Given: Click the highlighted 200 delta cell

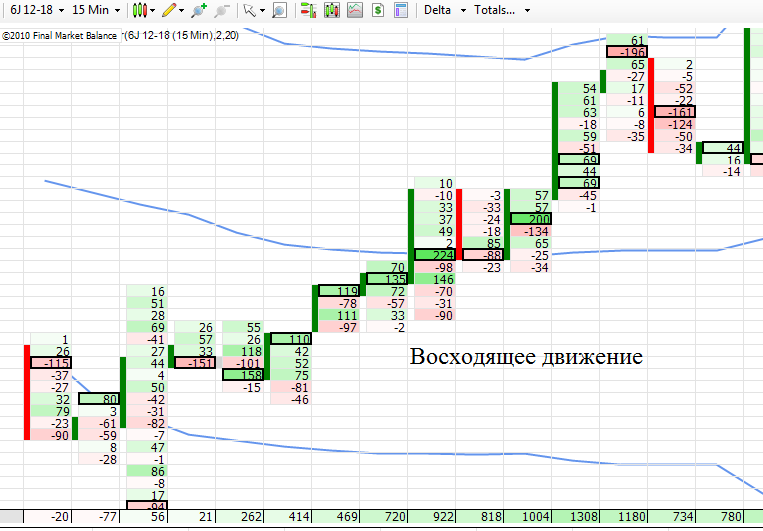Looking at the screenshot, I should click(531, 219).
